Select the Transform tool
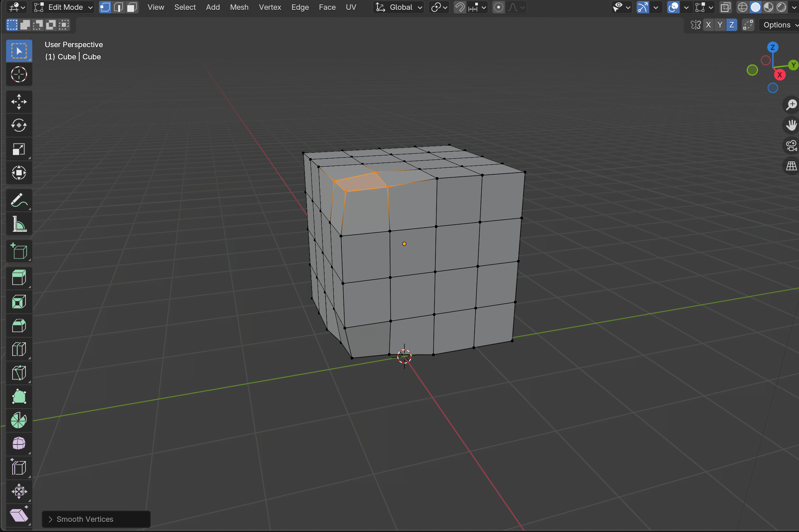 pyautogui.click(x=19, y=173)
